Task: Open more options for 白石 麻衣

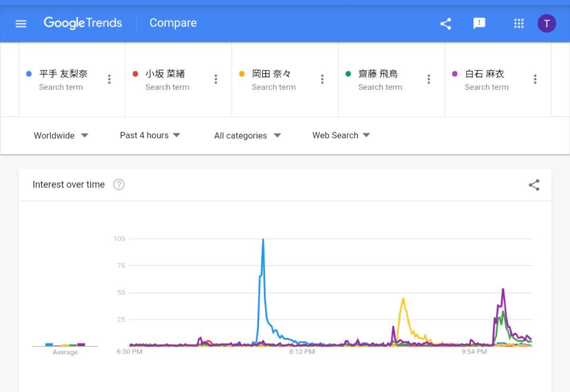Action: pyautogui.click(x=535, y=79)
